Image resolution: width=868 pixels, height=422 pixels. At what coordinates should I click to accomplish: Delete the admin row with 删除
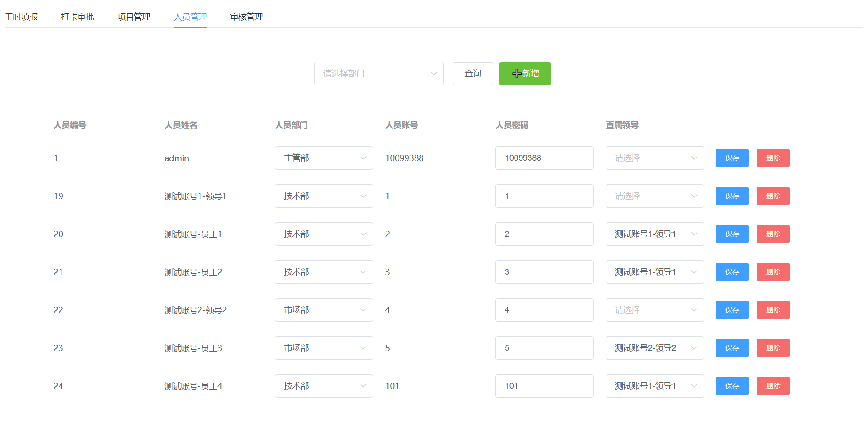click(773, 158)
